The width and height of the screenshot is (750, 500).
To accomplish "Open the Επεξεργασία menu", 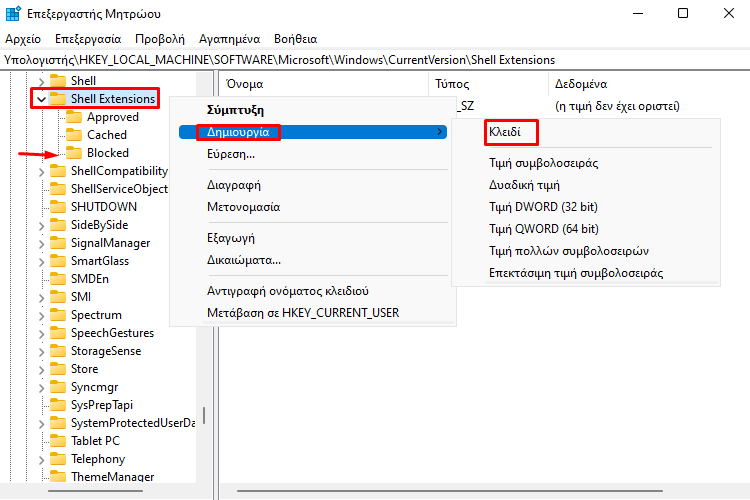I will 88,39.
